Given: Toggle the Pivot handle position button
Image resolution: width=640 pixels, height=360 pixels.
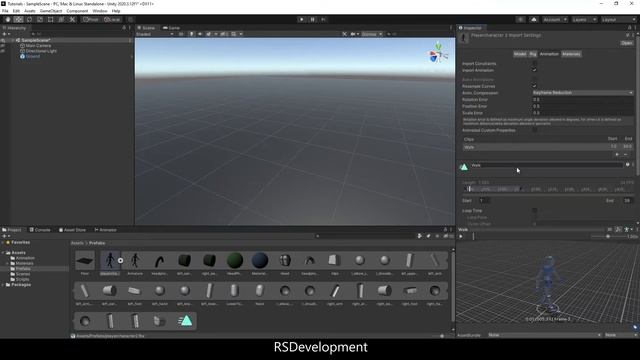Looking at the screenshot, I should (91, 20).
